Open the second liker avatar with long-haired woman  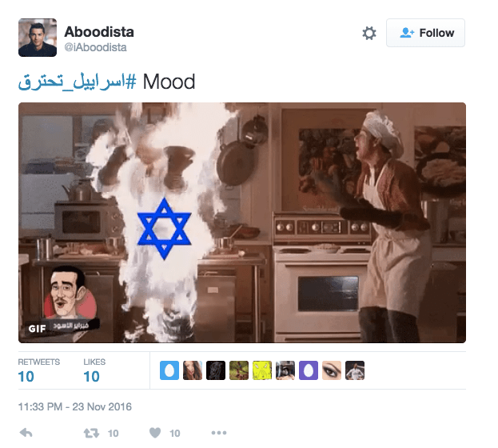click(x=193, y=370)
